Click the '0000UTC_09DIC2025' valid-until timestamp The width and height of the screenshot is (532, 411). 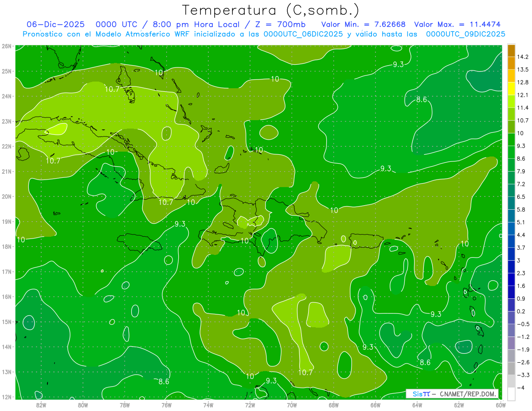tap(465, 34)
